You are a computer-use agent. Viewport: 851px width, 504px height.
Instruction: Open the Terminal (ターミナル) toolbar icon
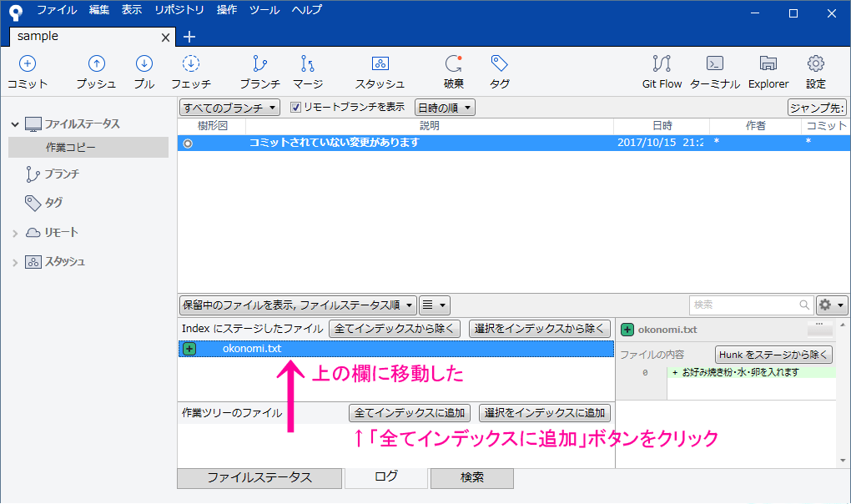click(715, 63)
